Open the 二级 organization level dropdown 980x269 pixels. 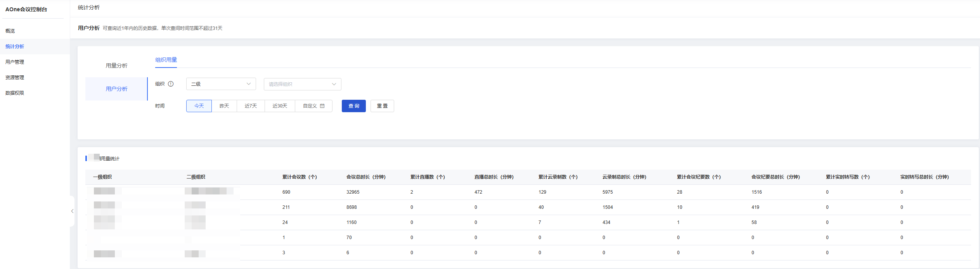point(221,84)
